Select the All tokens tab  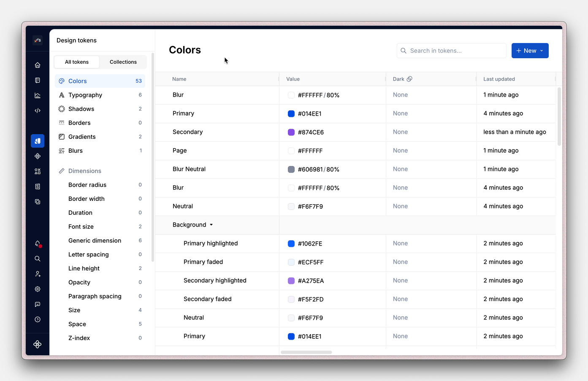[77, 62]
